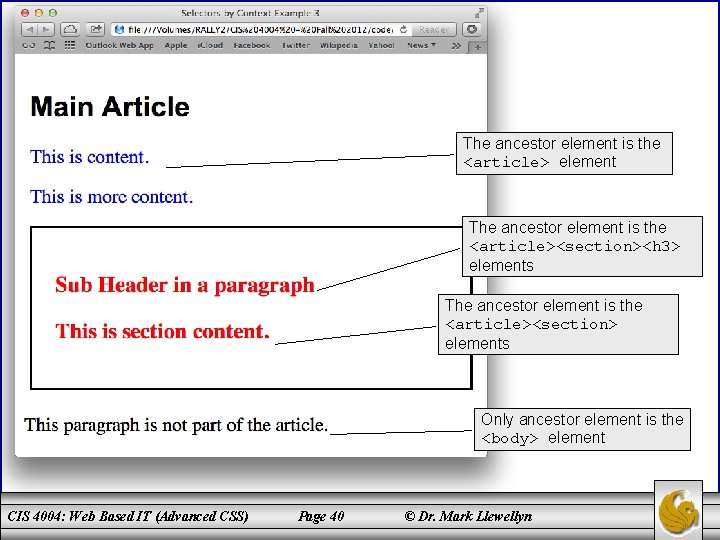This screenshot has height=540, width=720.
Task: Click the file URL address field
Action: pyautogui.click(x=262, y=29)
